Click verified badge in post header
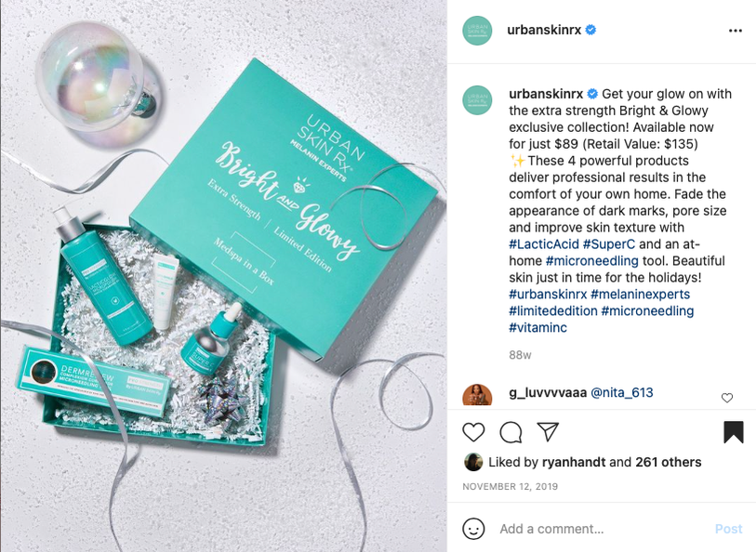Image resolution: width=756 pixels, height=552 pixels. pos(590,30)
